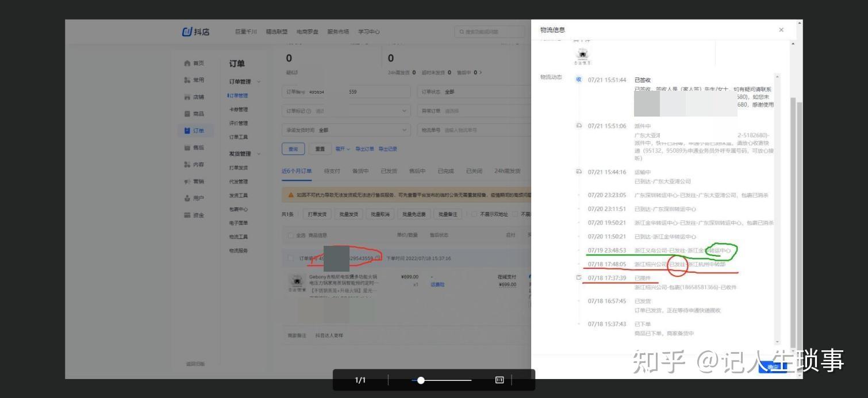The height and width of the screenshot is (398, 868).
Task: Click the logistics timeline scrollbar
Action: click(778, 210)
